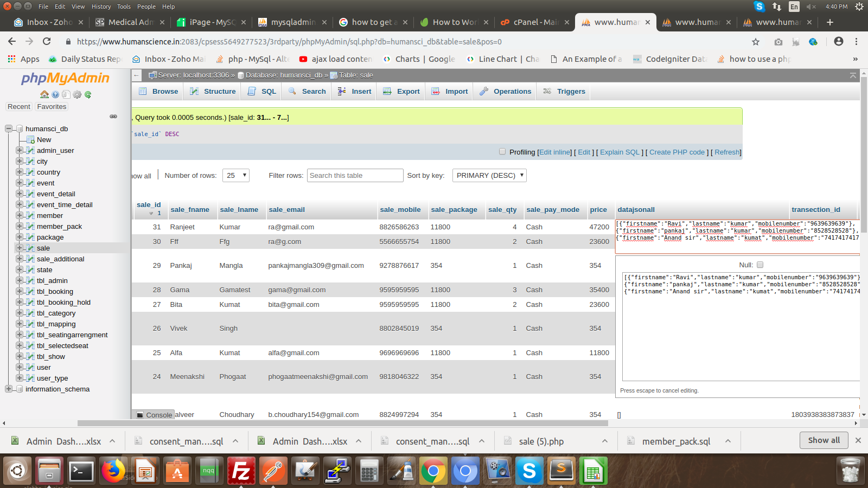This screenshot has height=488, width=868.
Task: Open the Trash icon in the dock
Action: (850, 471)
